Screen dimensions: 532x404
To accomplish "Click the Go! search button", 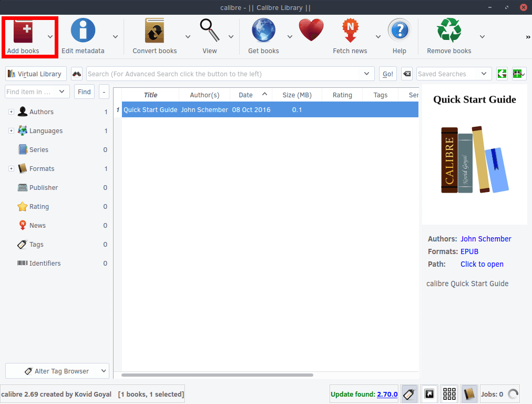I will point(387,74).
